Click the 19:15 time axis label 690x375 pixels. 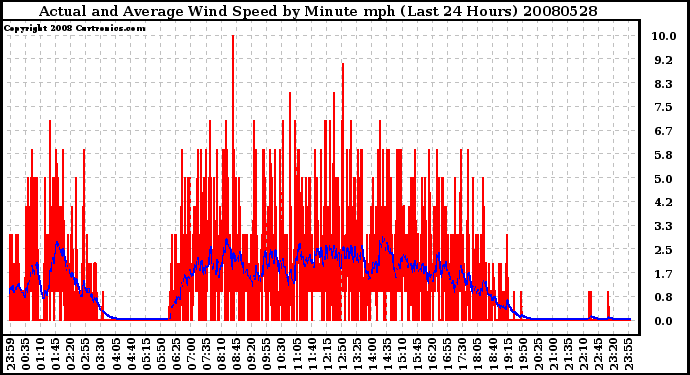coord(507,354)
